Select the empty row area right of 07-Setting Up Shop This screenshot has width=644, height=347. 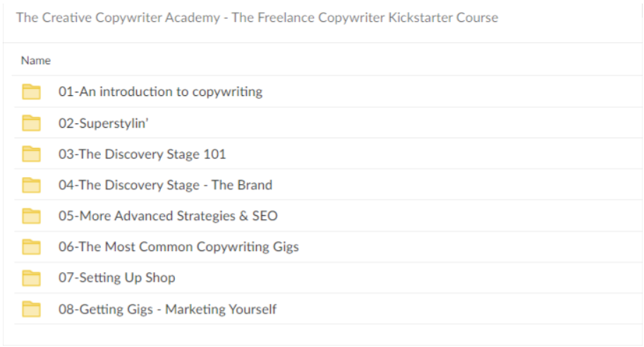(x=408, y=278)
